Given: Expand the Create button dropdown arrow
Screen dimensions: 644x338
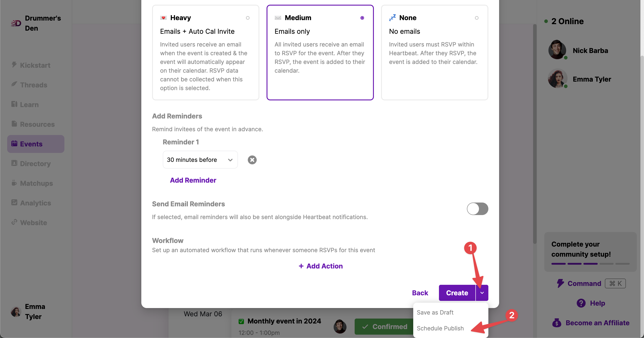Looking at the screenshot, I should pos(482,293).
